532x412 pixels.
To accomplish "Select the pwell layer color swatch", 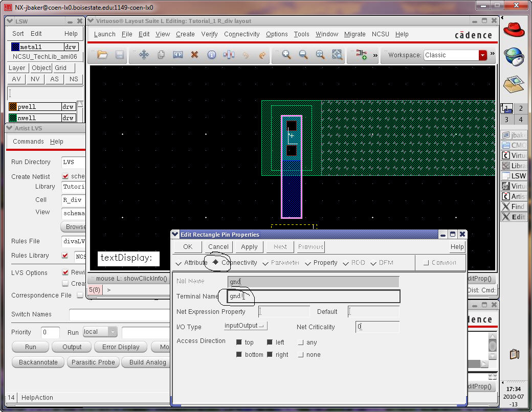I will [13, 107].
